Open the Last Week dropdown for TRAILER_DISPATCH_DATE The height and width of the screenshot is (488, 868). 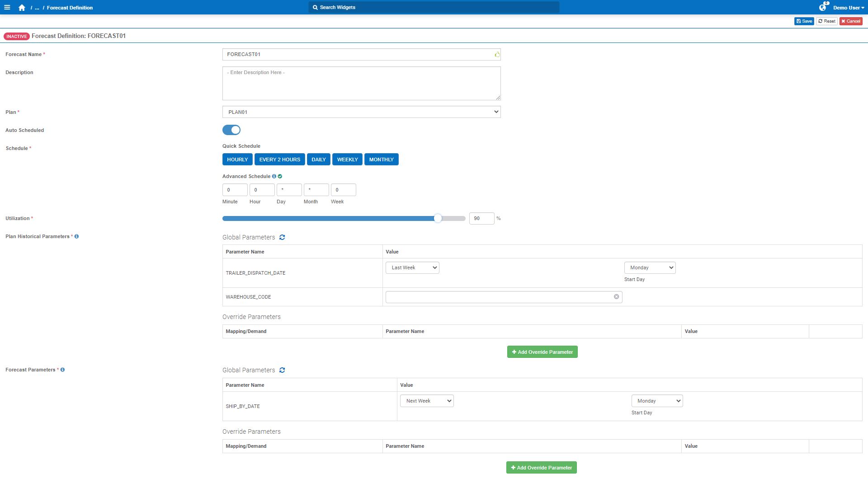(412, 267)
